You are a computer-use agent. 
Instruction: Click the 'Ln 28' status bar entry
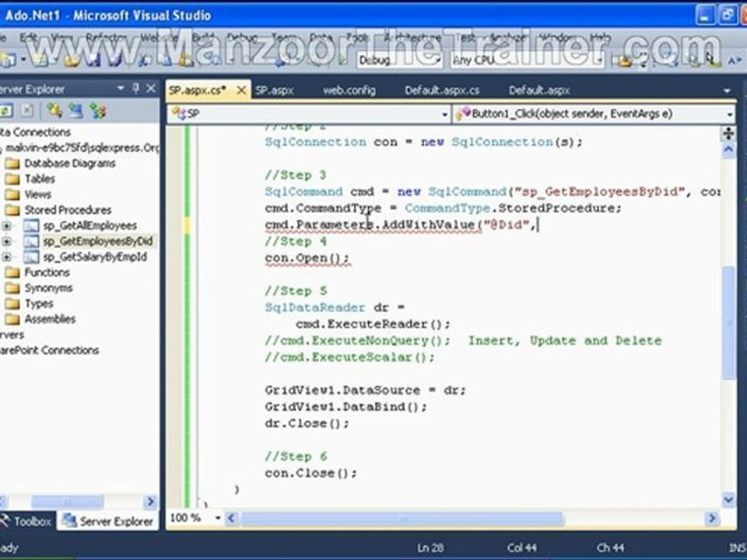(430, 548)
